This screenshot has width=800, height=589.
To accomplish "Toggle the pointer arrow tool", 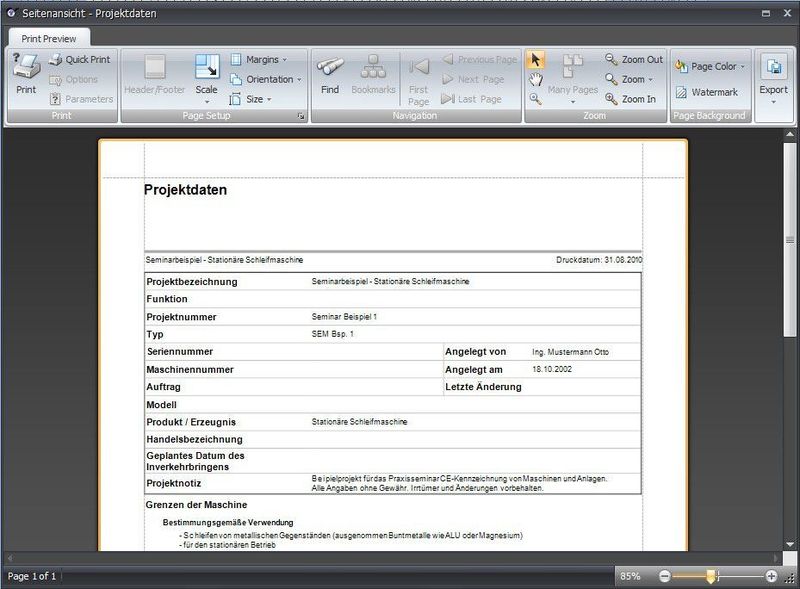I will (535, 60).
